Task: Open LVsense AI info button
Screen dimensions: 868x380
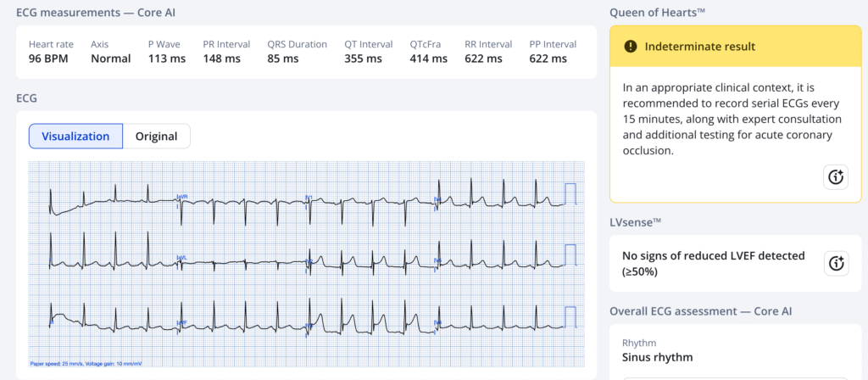Action: [x=836, y=263]
